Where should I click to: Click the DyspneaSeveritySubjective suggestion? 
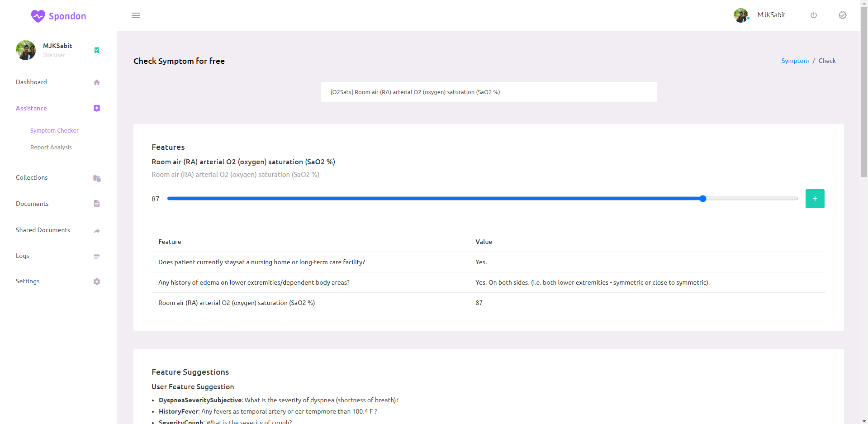point(279,400)
